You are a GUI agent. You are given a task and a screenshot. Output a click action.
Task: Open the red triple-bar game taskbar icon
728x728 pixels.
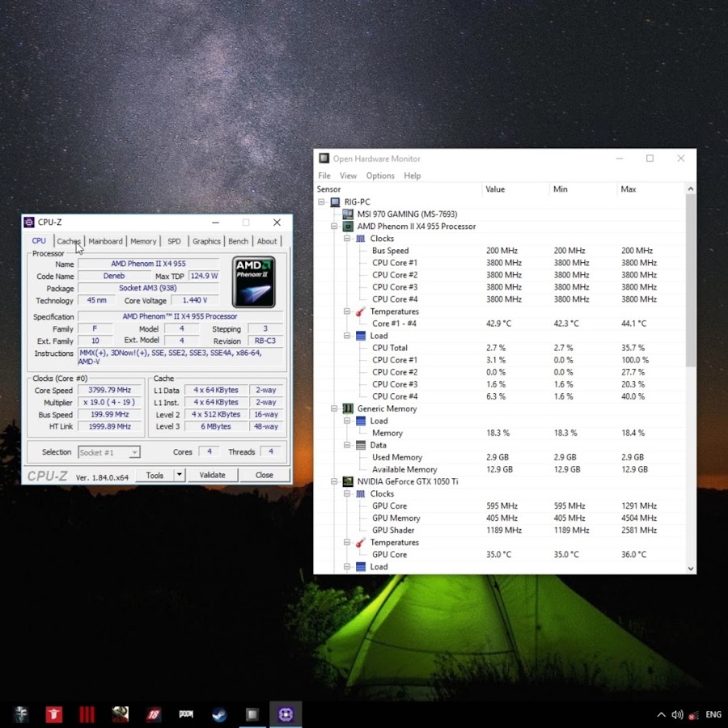point(87,714)
